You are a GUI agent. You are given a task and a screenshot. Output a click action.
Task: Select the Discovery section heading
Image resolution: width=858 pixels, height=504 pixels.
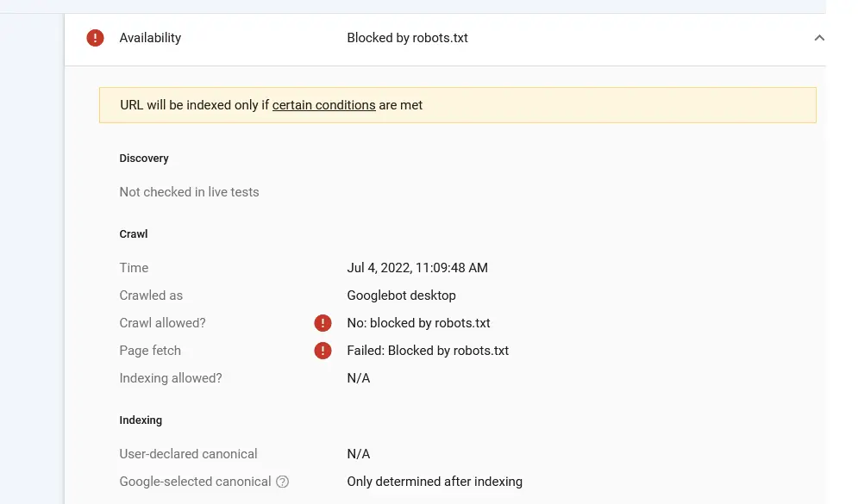click(144, 159)
